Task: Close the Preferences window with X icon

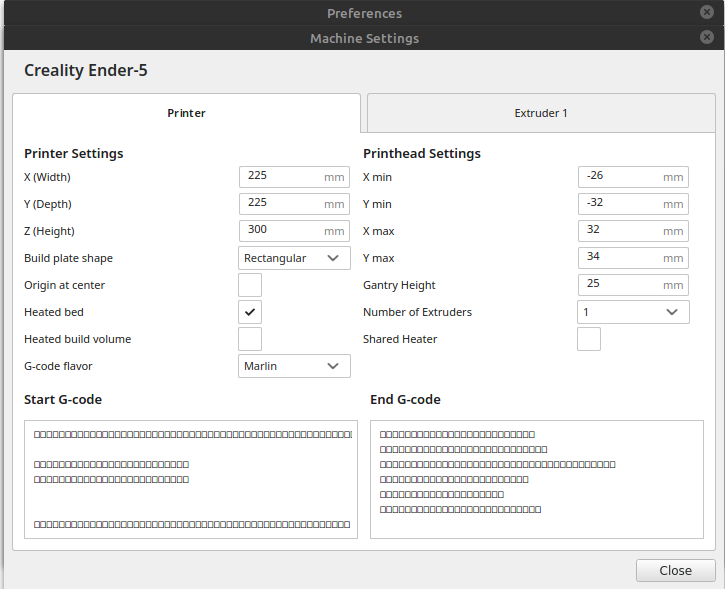Action: (707, 12)
